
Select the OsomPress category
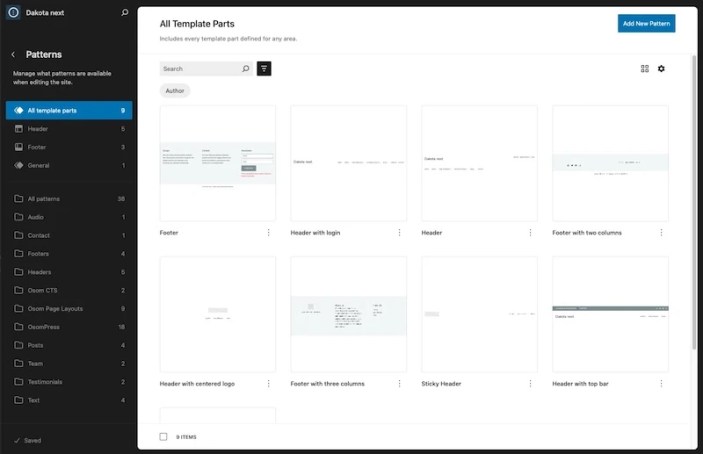[69, 327]
